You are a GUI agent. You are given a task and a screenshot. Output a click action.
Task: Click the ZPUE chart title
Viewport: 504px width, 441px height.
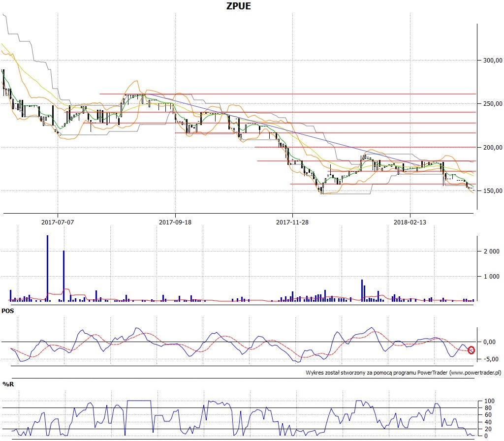click(x=238, y=6)
